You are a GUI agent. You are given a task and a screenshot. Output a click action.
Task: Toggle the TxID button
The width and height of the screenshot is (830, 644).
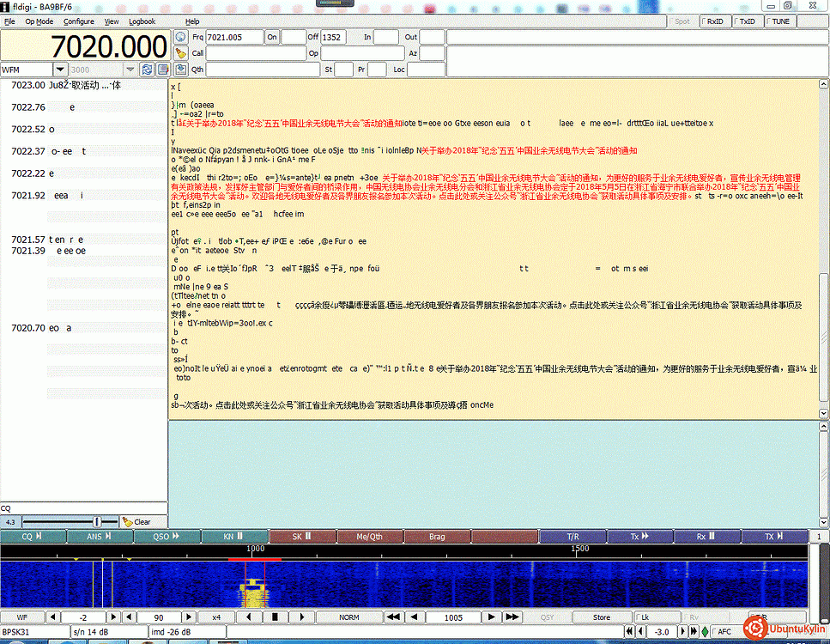(x=747, y=21)
